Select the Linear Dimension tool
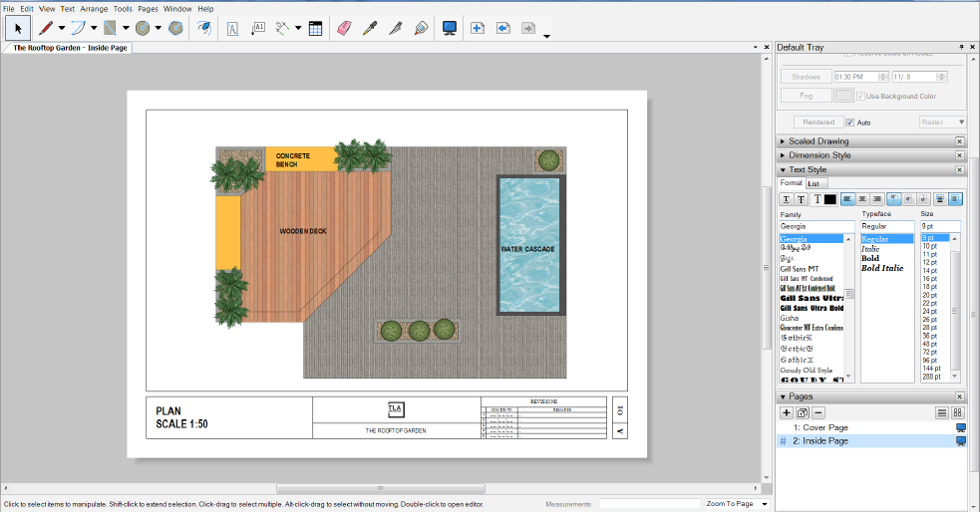 pos(282,28)
